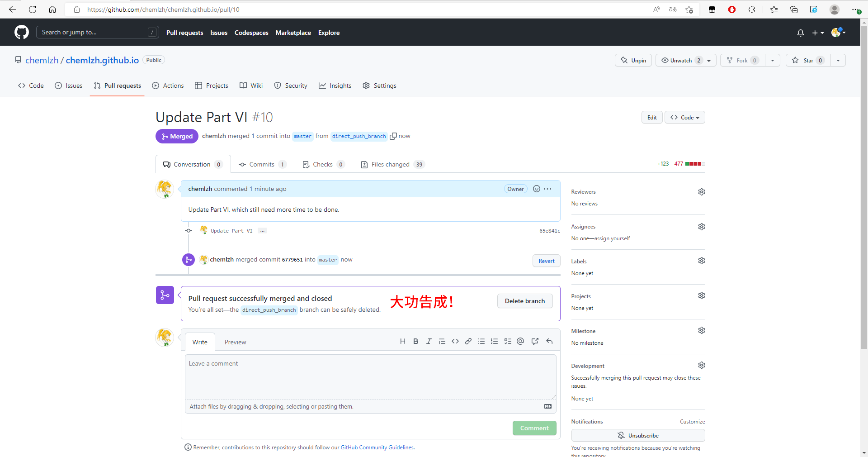The width and height of the screenshot is (868, 457).
Task: Open the Unwatch notifications dropdown
Action: pos(686,60)
